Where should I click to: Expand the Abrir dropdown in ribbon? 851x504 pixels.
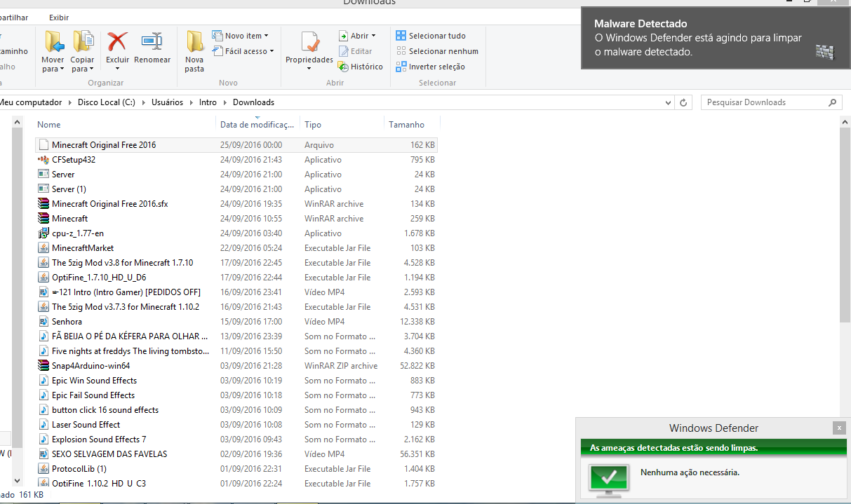tap(373, 36)
